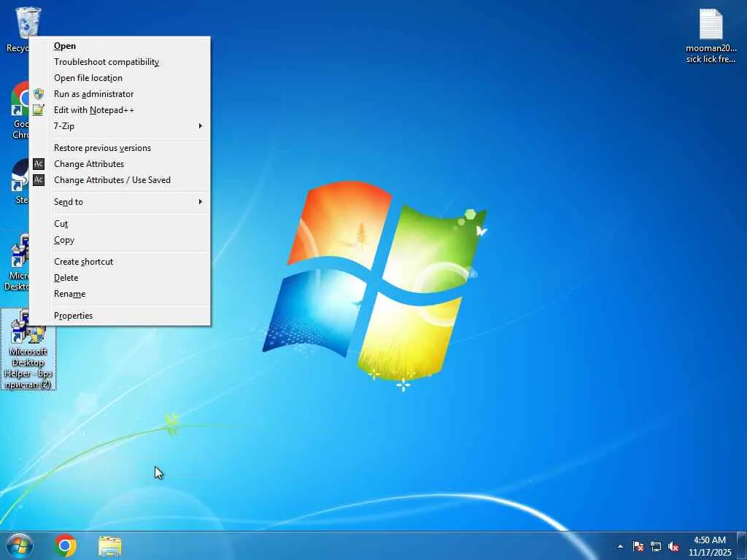Launch Chrome from the taskbar
The image size is (747, 560).
(x=66, y=545)
